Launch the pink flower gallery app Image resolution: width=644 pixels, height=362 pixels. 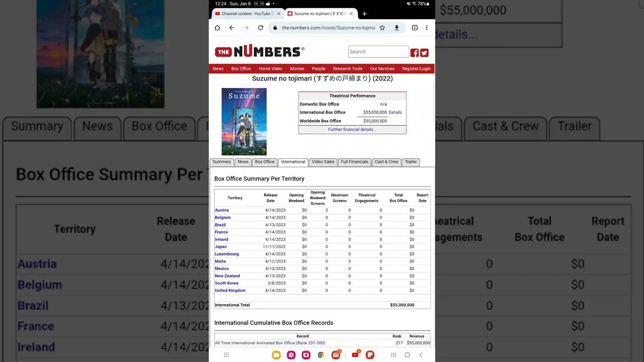tap(291, 355)
